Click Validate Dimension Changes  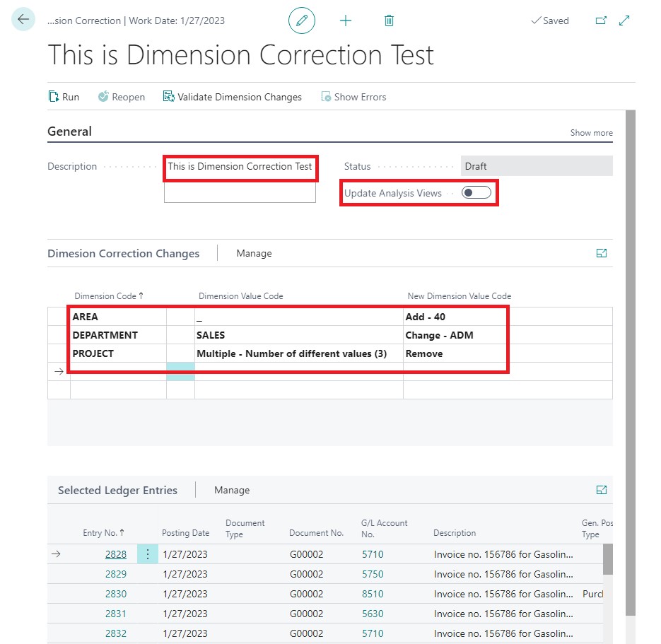(232, 97)
